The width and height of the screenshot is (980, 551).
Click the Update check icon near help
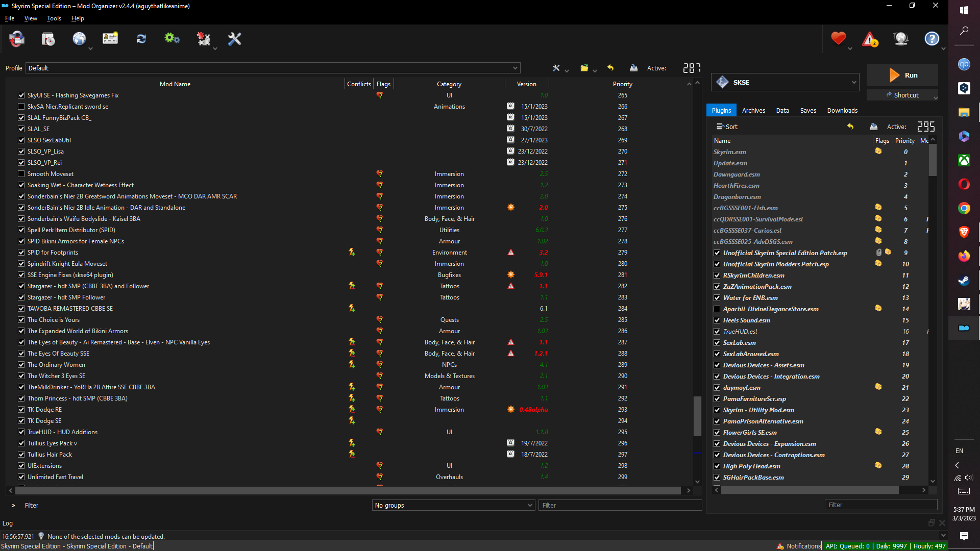tap(901, 39)
